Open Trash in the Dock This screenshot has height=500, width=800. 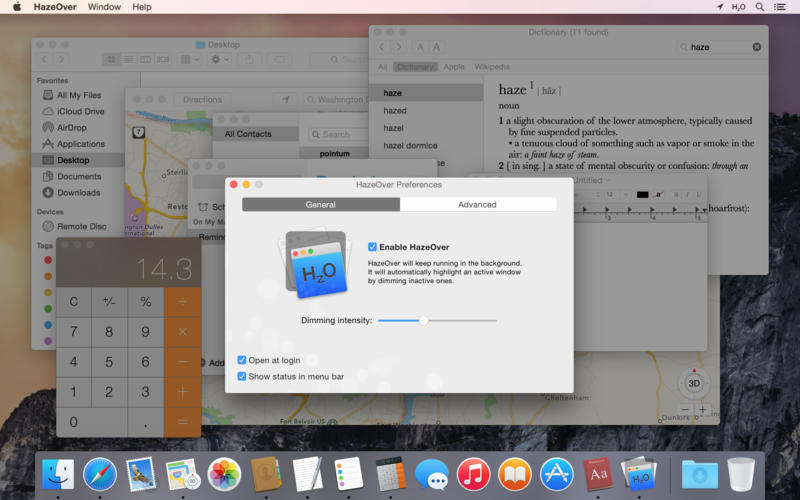pyautogui.click(x=741, y=473)
